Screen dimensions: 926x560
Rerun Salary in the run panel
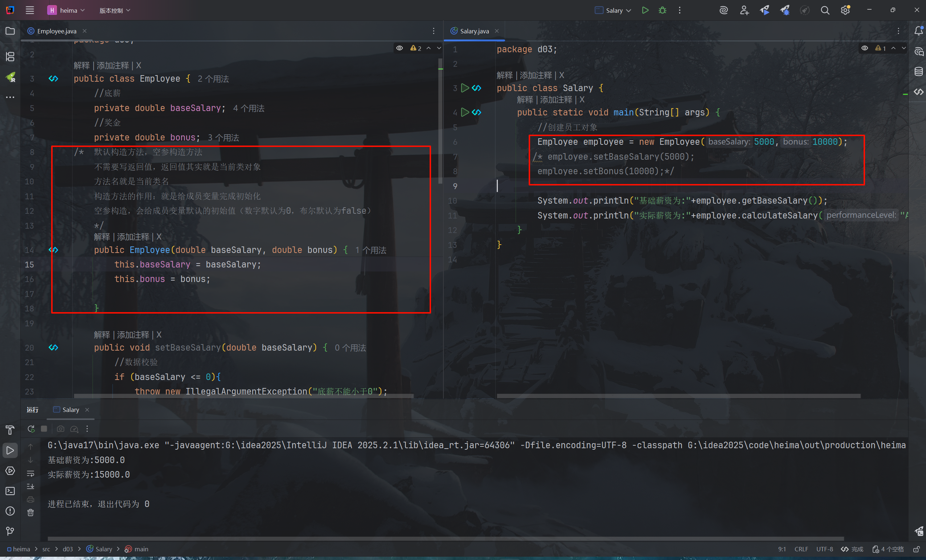(31, 429)
